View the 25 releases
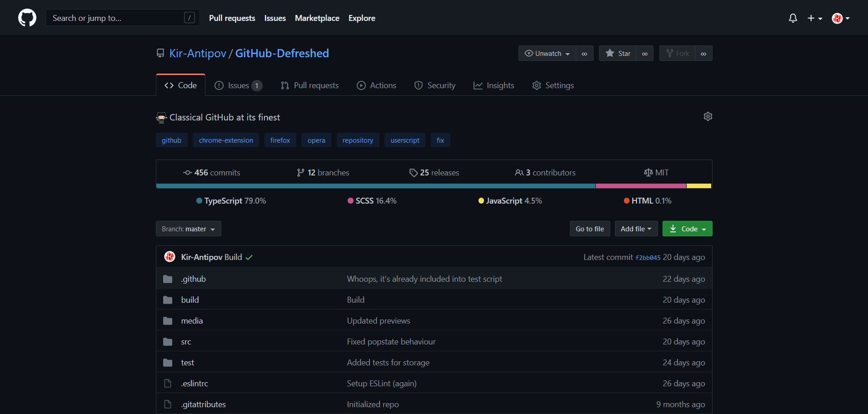This screenshot has height=414, width=868. tap(434, 173)
